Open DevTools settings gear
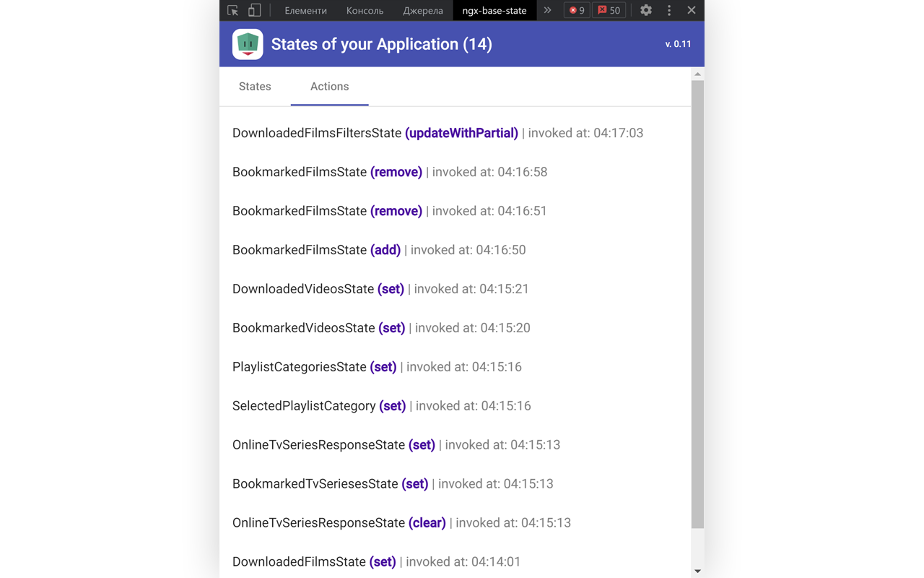The height and width of the screenshot is (578, 924). [x=646, y=10]
